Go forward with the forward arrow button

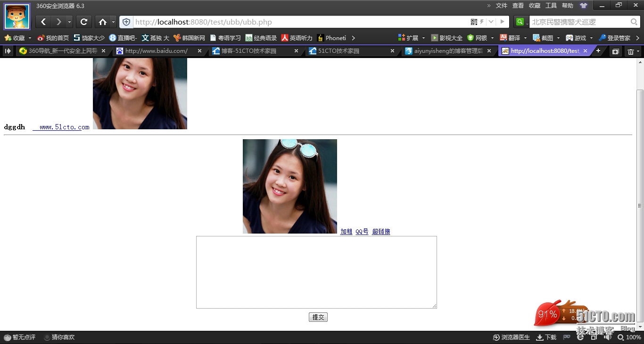58,22
